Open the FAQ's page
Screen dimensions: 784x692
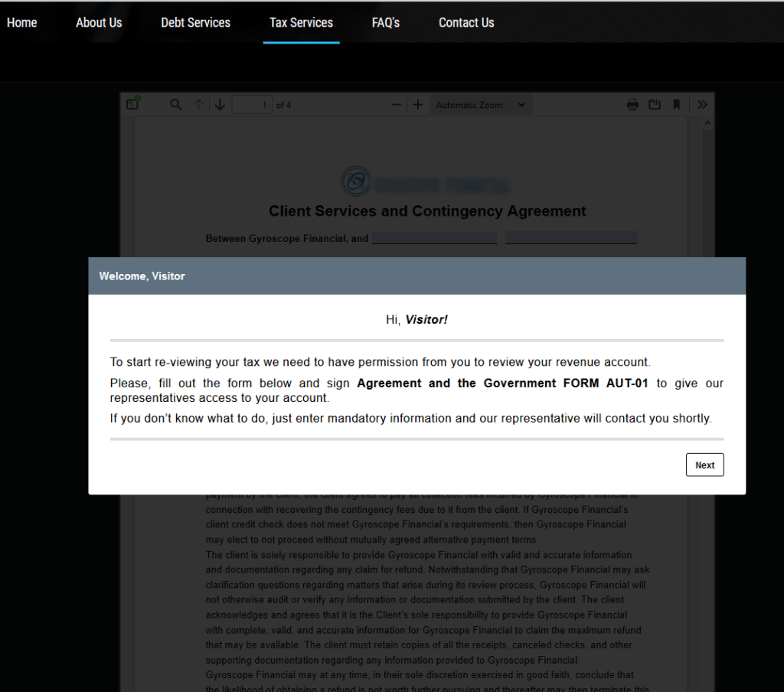tap(386, 22)
